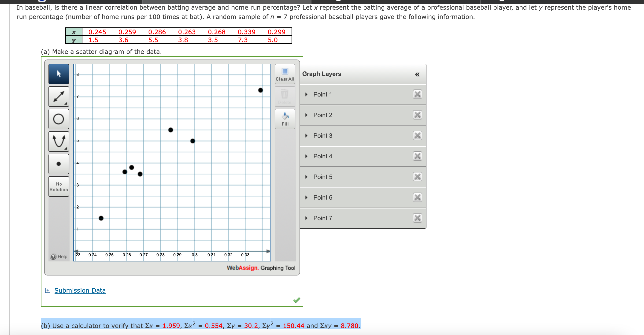Click the No Solution button
Image resolution: width=644 pixels, height=335 pixels.
tap(59, 186)
